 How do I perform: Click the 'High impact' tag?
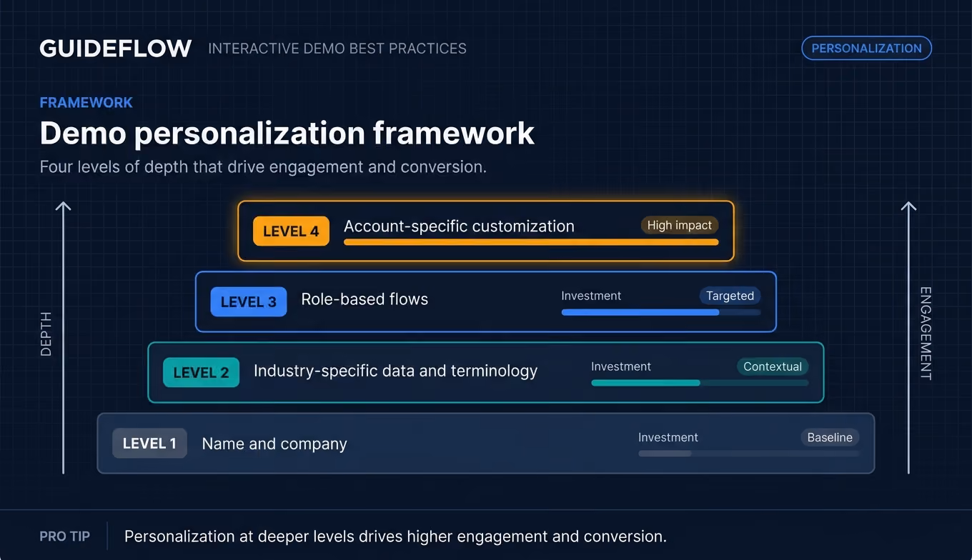[x=679, y=226]
